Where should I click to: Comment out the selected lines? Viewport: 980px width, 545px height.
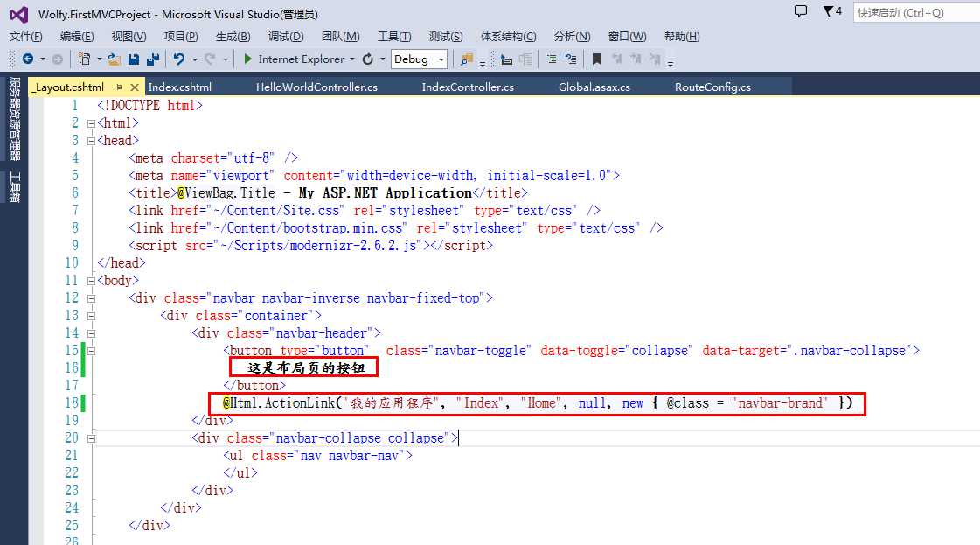(x=552, y=59)
